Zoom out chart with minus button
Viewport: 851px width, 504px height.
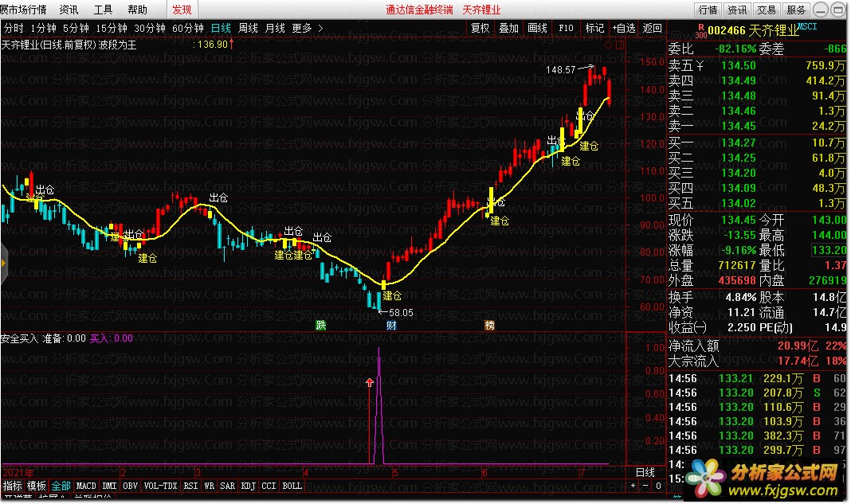point(645,485)
